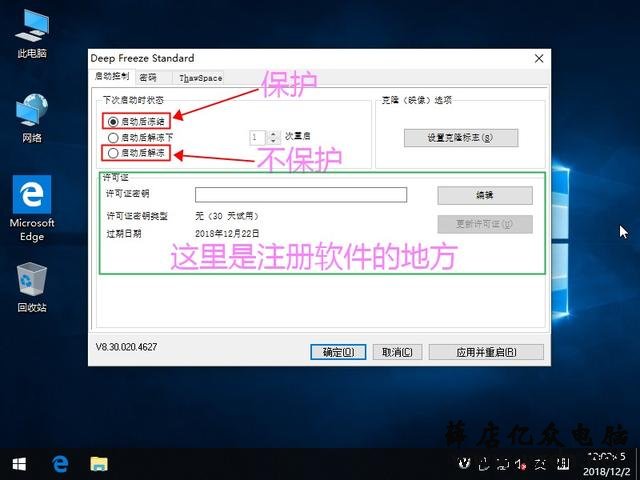Click the 编辑 license button

click(485, 196)
